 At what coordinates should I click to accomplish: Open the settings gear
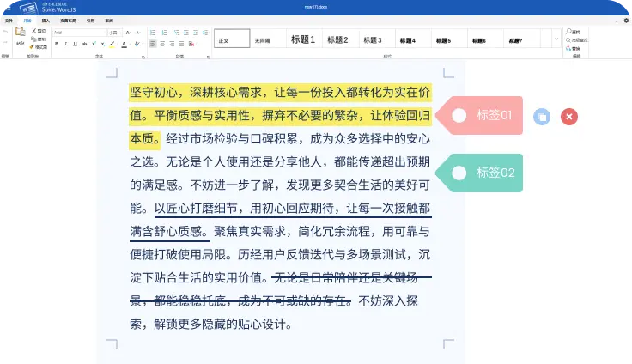626,21
